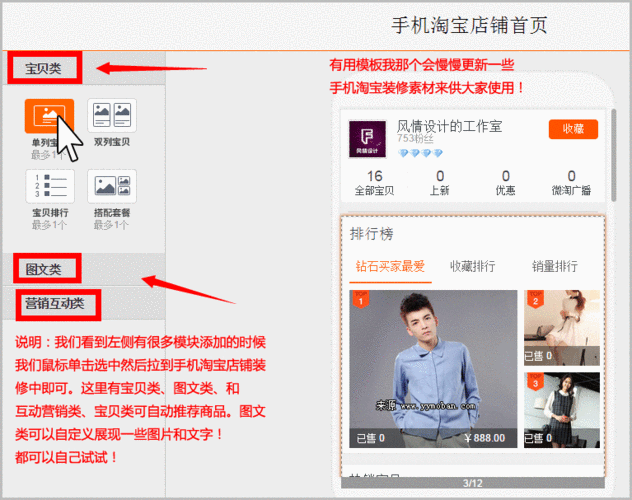Switch to the 销量排行 tab
Viewport: 632px width, 500px height.
pos(555,266)
